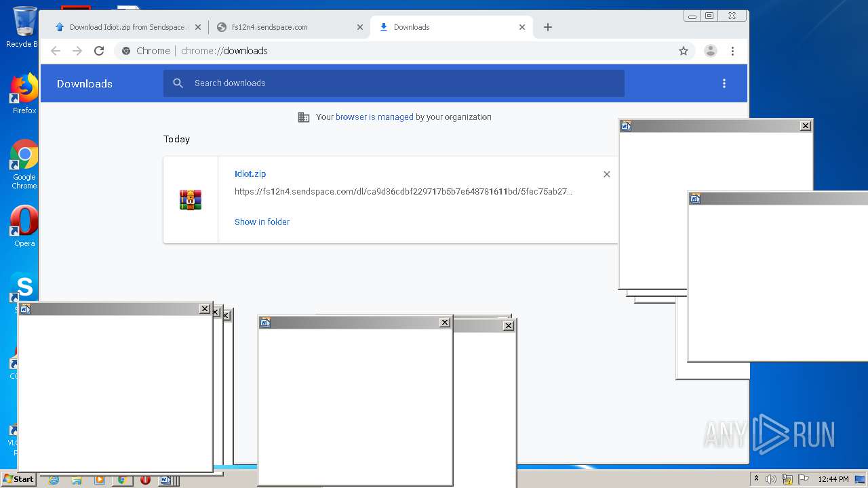Screen dimensions: 868x488
Task: Click the Chrome forward arrow
Action: click(77, 51)
